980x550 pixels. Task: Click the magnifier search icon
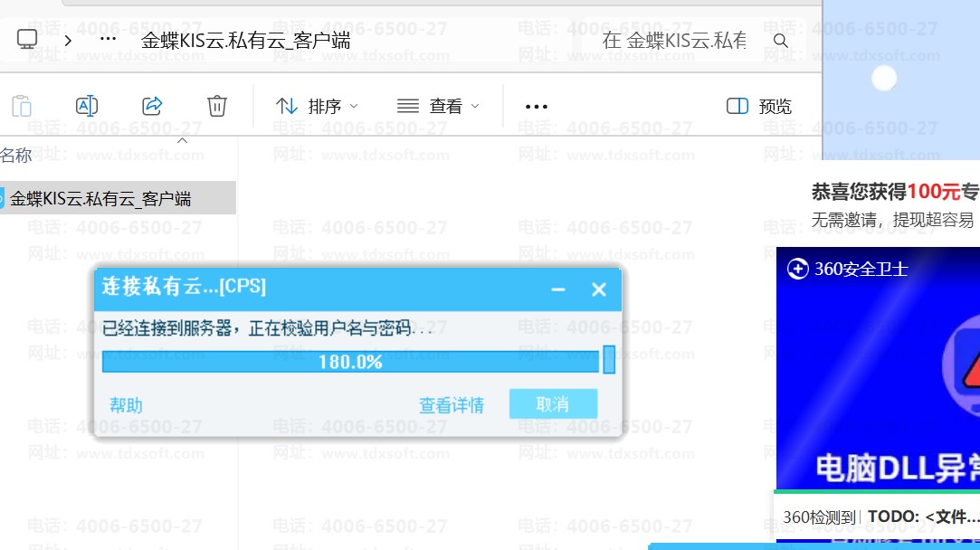pos(780,41)
